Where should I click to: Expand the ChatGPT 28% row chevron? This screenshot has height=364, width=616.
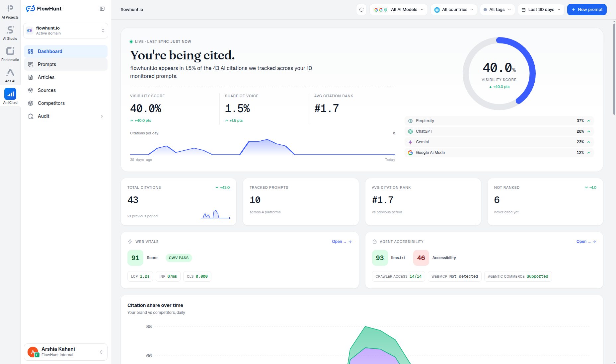click(589, 131)
